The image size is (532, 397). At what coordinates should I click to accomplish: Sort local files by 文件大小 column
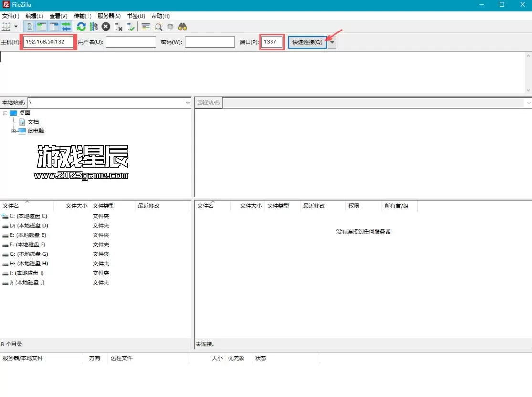tap(76, 206)
